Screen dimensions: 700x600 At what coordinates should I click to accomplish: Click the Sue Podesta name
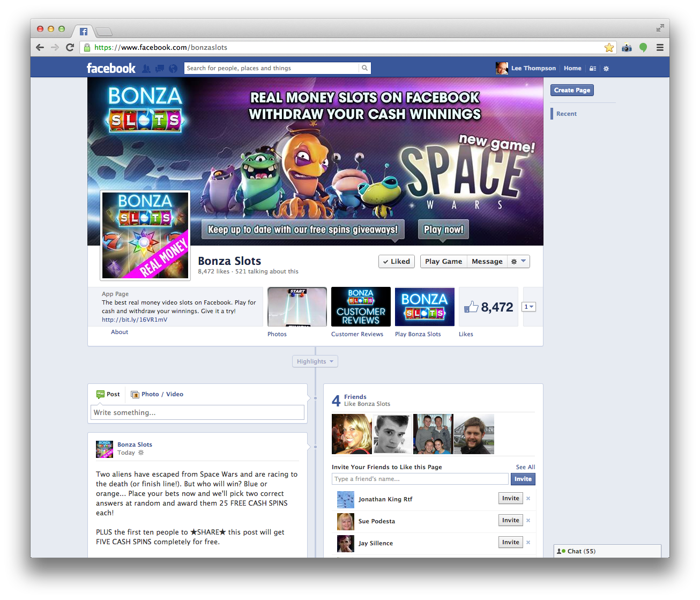pyautogui.click(x=377, y=521)
